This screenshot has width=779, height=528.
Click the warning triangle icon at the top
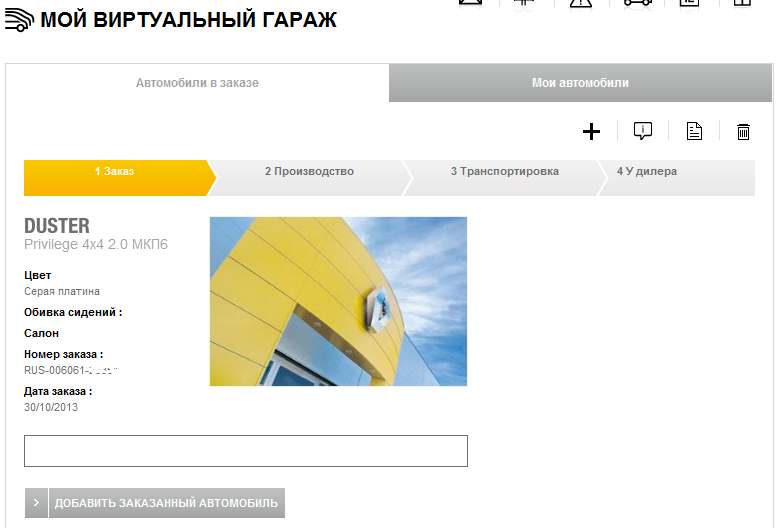581,3
